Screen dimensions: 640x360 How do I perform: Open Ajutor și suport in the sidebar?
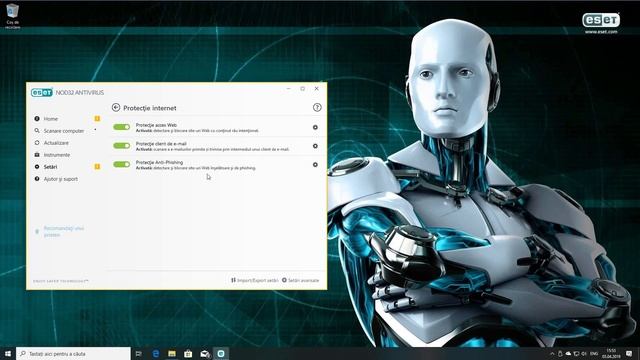pyautogui.click(x=60, y=179)
